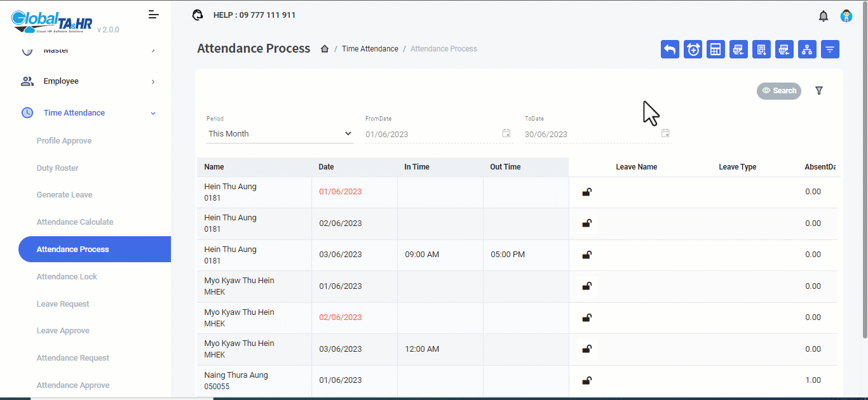Click the Time Attendance breadcrumb link
The image size is (868, 400).
point(370,49)
